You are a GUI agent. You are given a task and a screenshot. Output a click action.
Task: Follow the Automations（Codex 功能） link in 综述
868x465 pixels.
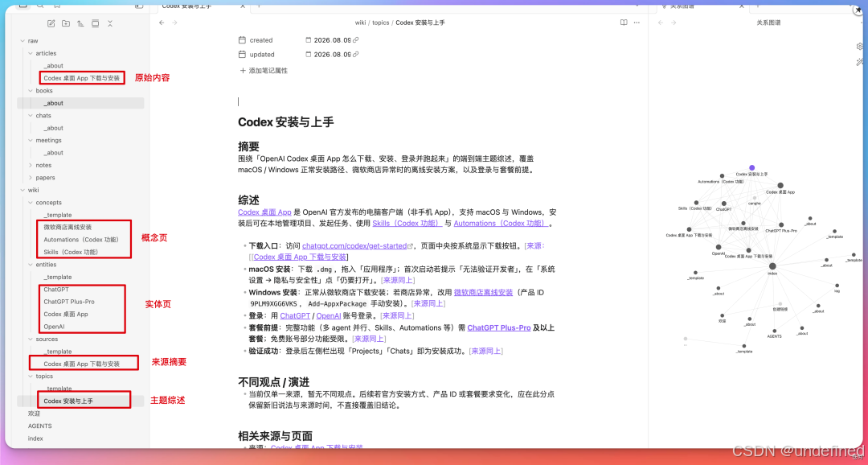point(501,224)
